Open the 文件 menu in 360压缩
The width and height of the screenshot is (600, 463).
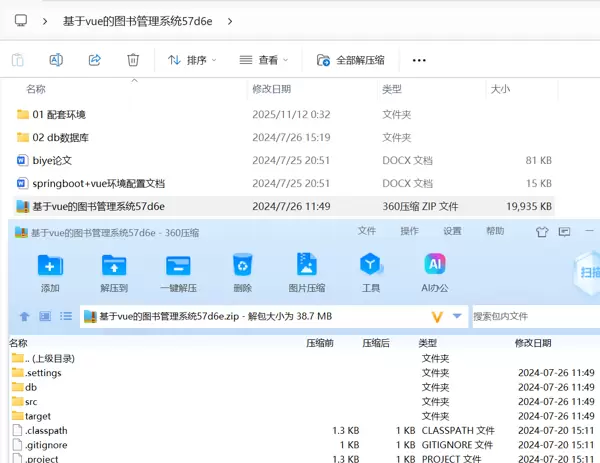click(366, 231)
